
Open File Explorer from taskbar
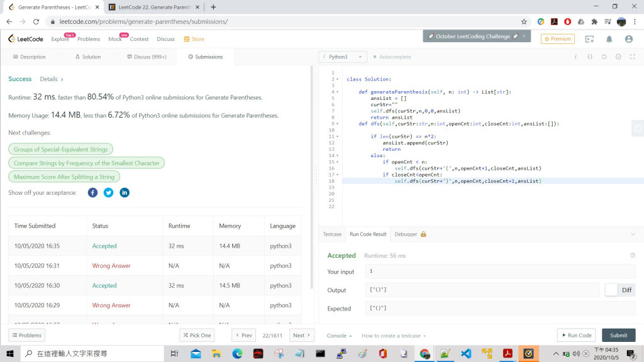point(216,353)
